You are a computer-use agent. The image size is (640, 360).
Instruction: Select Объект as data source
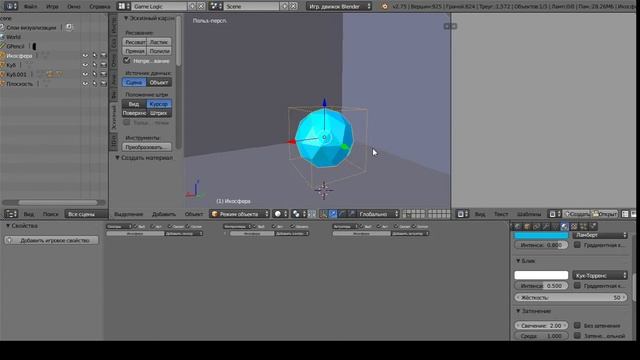[159, 82]
